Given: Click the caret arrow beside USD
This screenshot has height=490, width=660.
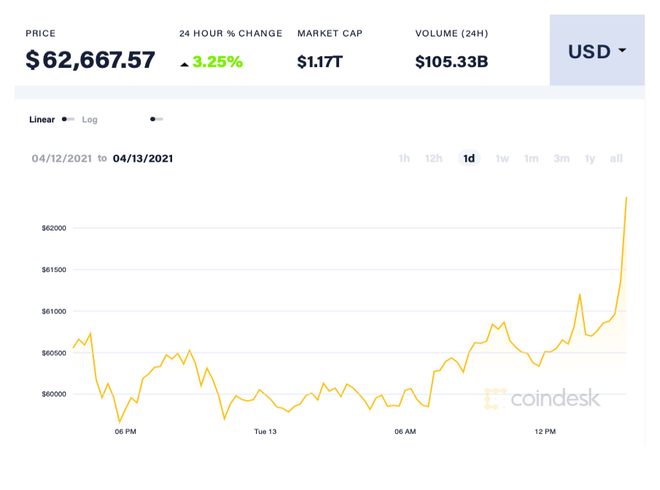Looking at the screenshot, I should pyautogui.click(x=623, y=51).
